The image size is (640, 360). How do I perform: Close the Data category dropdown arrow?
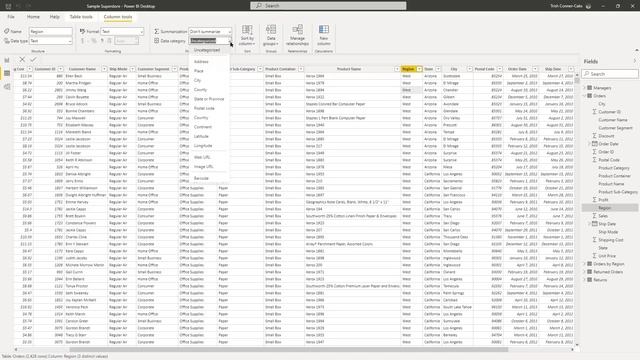[229, 41]
